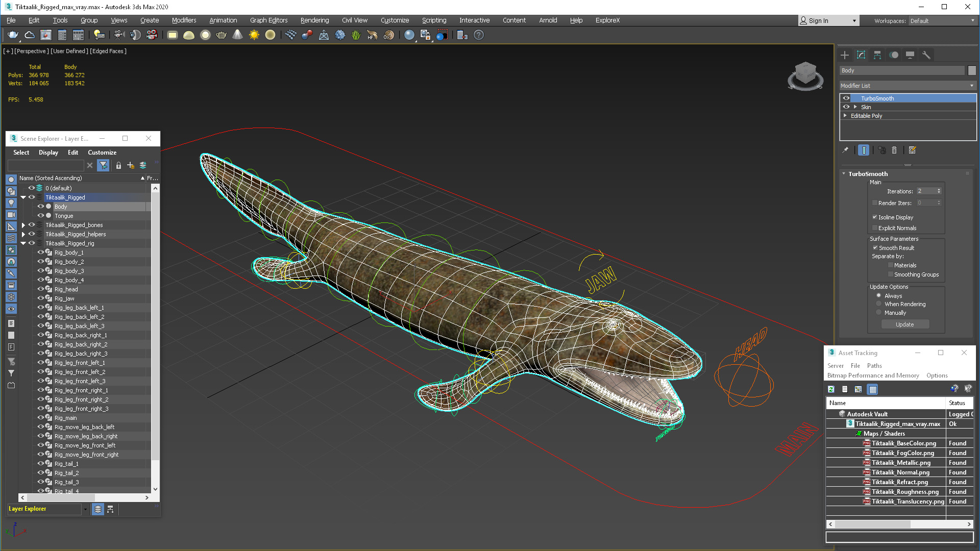
Task: Enable the Explicit Normals checkbox
Action: point(875,228)
